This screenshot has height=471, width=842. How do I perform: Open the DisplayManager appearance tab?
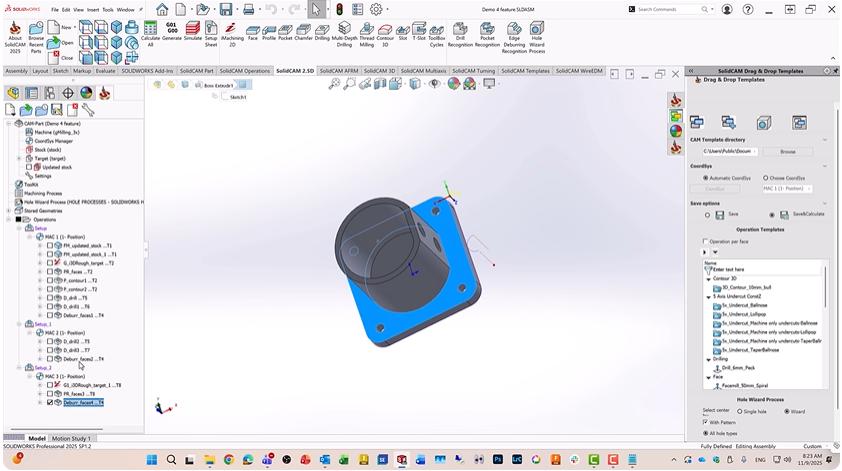[86, 93]
